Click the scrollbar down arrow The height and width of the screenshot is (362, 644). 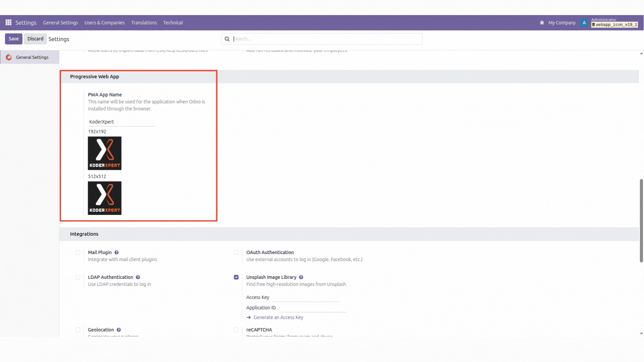click(x=641, y=334)
